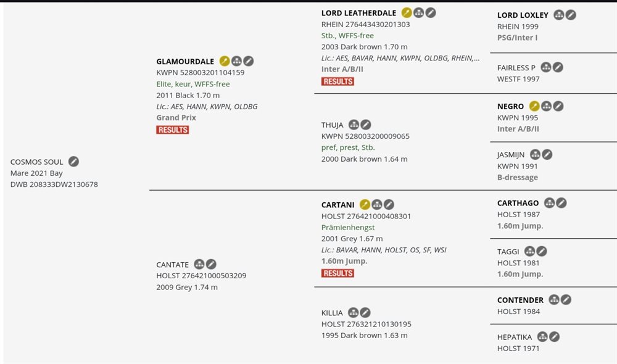
Task: Open the pedigree tree icon for Glamourdale
Action: point(236,61)
